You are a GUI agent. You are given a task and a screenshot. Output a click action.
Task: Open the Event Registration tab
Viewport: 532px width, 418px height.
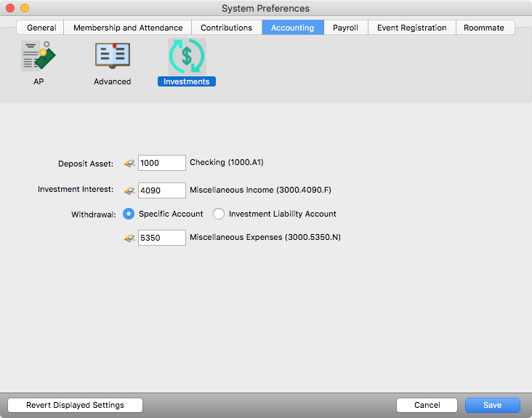[411, 28]
